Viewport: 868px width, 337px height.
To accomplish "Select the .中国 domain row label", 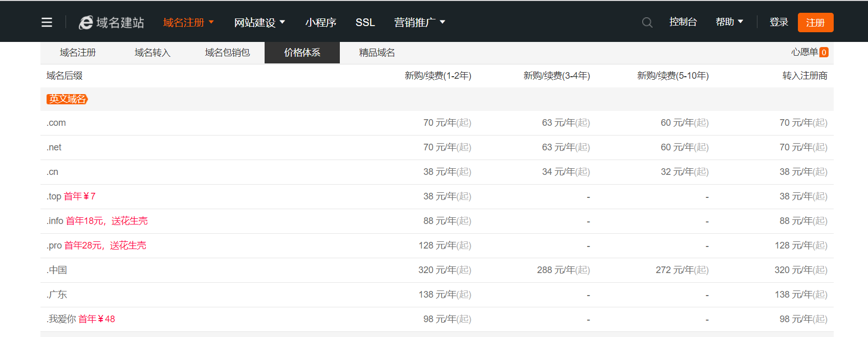I will click(x=57, y=270).
